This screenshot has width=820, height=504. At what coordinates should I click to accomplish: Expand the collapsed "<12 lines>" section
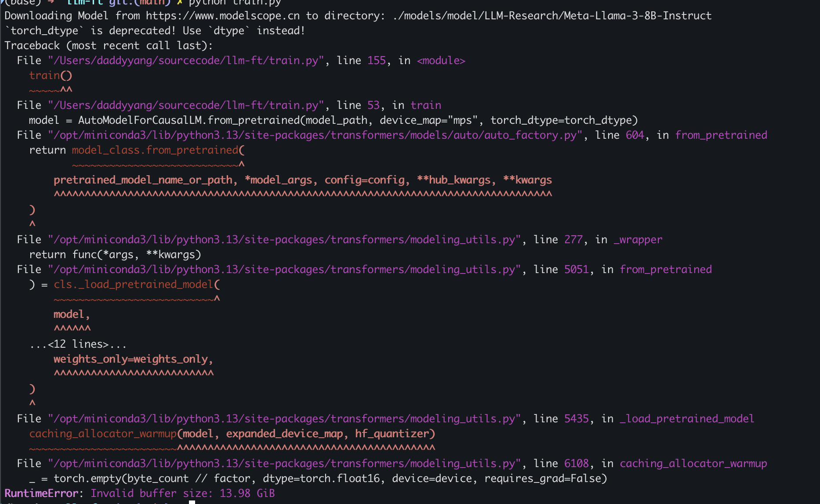78,344
